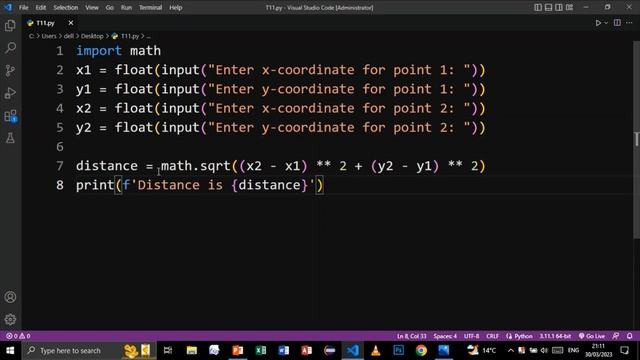Click the Ln 8, Col 33 cursor position
Viewport: 640px width, 360px height.
point(411,336)
